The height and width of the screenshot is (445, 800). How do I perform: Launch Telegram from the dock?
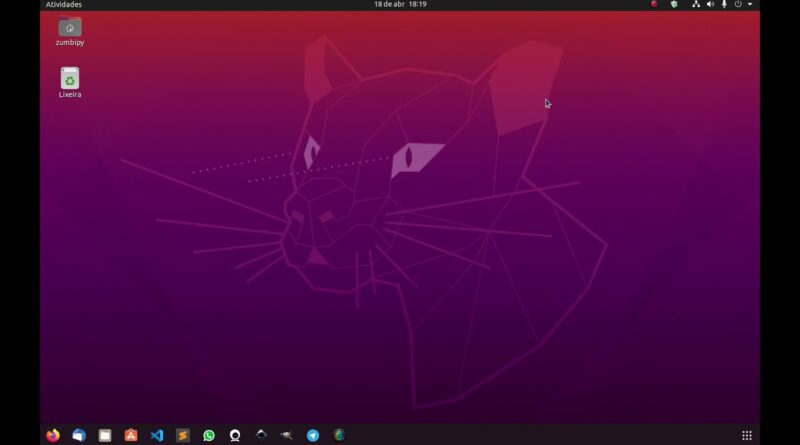tap(313, 435)
